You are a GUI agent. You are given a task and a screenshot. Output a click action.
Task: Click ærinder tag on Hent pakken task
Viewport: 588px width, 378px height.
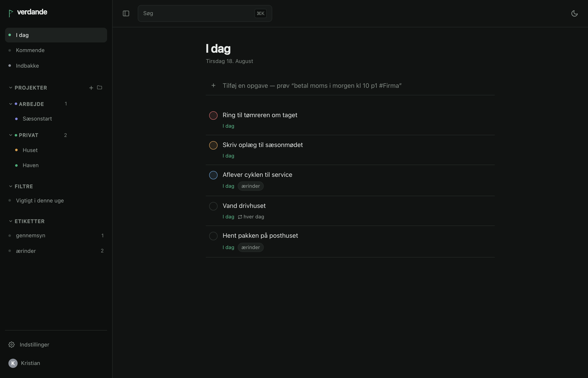(x=251, y=247)
